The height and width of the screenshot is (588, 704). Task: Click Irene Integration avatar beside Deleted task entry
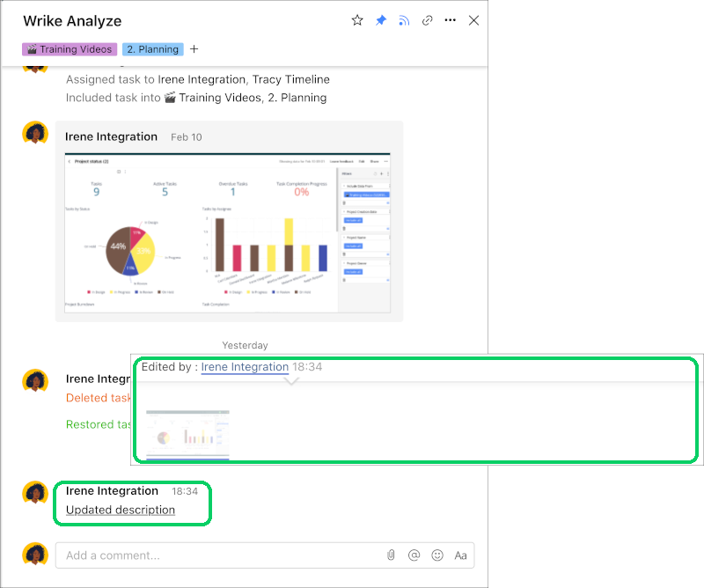(x=35, y=381)
